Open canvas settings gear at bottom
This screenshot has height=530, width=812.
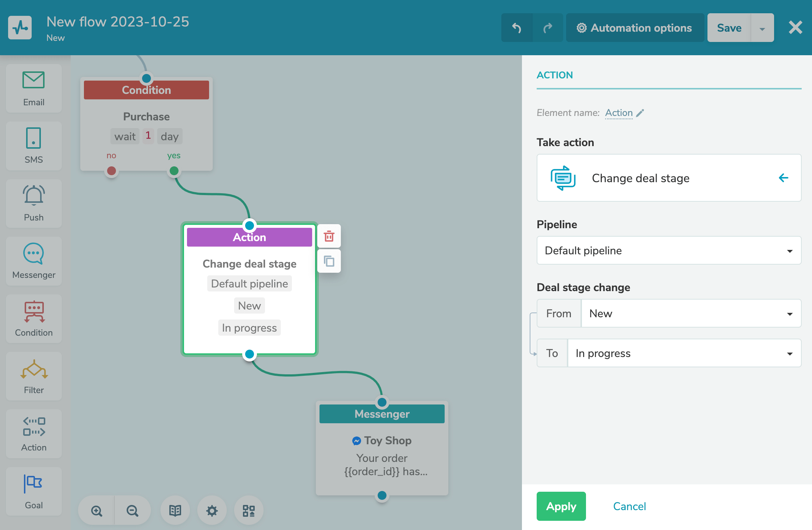[212, 510]
